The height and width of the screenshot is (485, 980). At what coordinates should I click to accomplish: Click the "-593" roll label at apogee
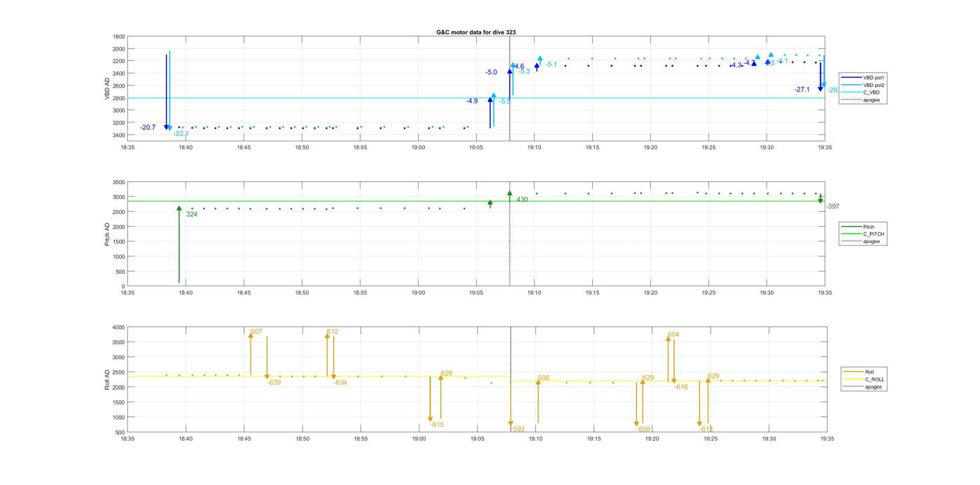(x=517, y=430)
